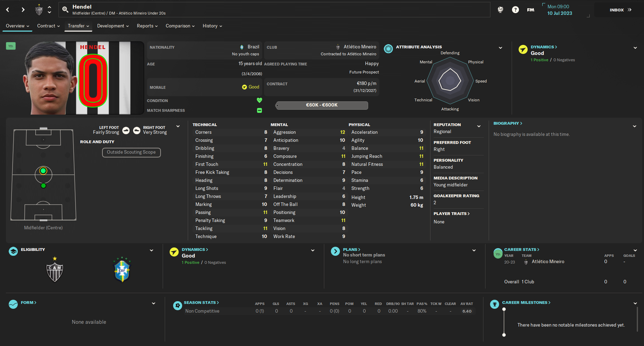Click the Form wave icon
The image size is (644, 346).
click(13, 305)
